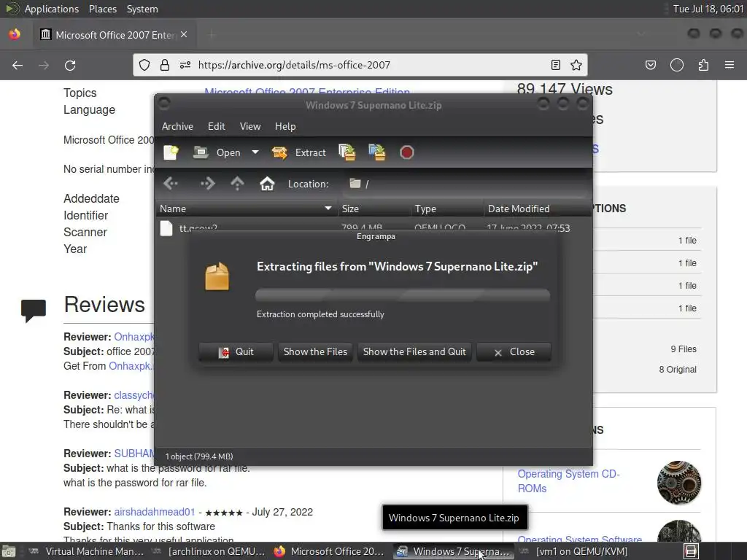Click Show the Files and Quit

tap(414, 352)
